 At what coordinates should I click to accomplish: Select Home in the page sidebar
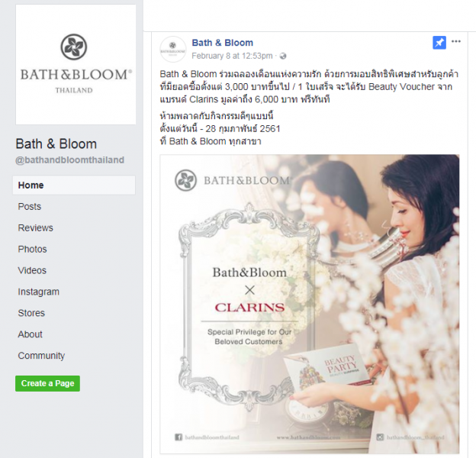click(74, 185)
